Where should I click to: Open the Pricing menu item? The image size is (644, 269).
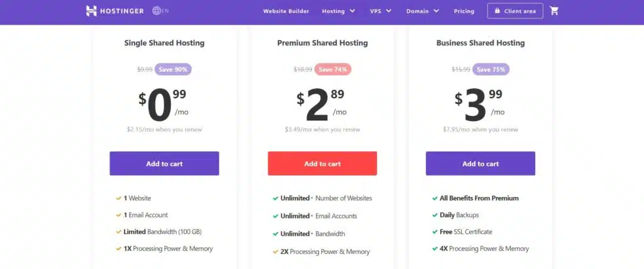pos(464,11)
